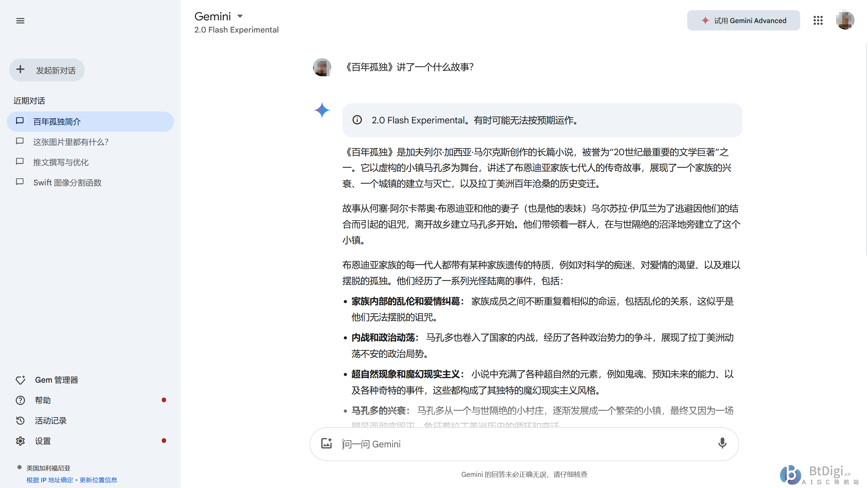Click the 近期对话 section heading
This screenshot has width=868, height=488.
pos(29,101)
